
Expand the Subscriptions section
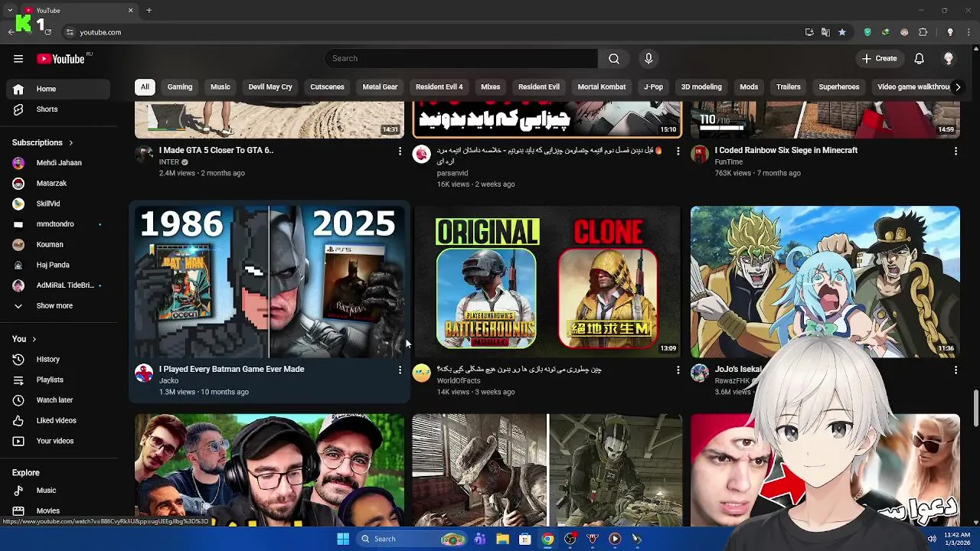43,142
